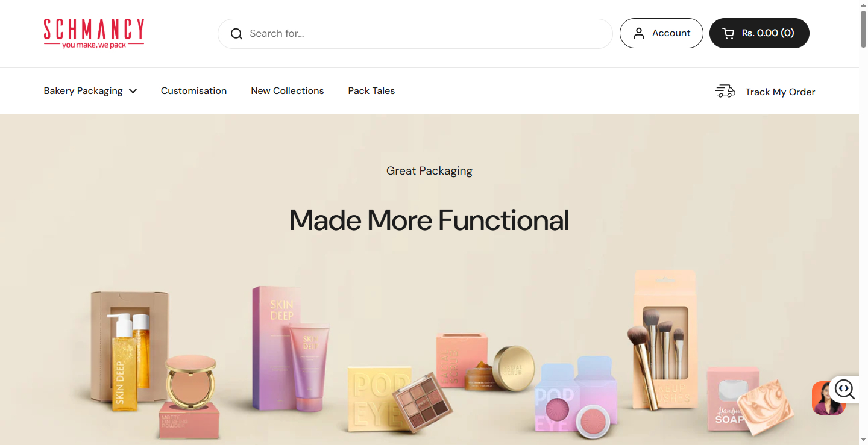Open the chat avatar widget
868x445 pixels.
click(x=828, y=399)
